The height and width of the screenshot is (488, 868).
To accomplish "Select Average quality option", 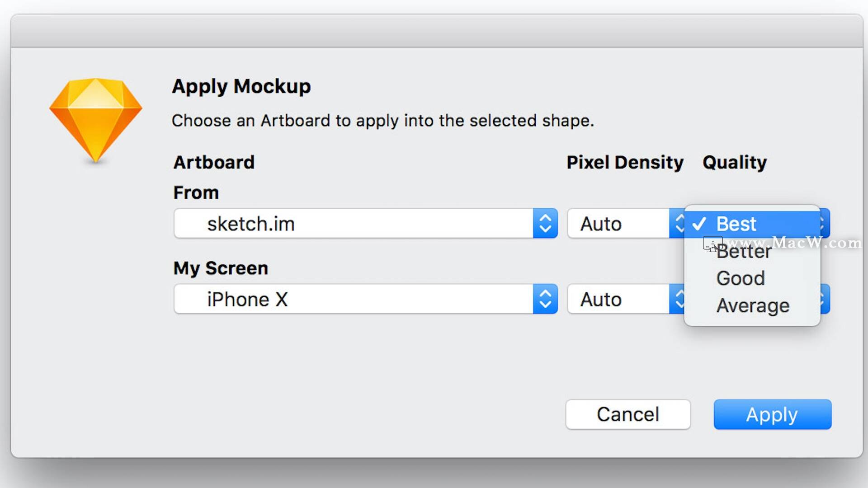I will pyautogui.click(x=753, y=306).
